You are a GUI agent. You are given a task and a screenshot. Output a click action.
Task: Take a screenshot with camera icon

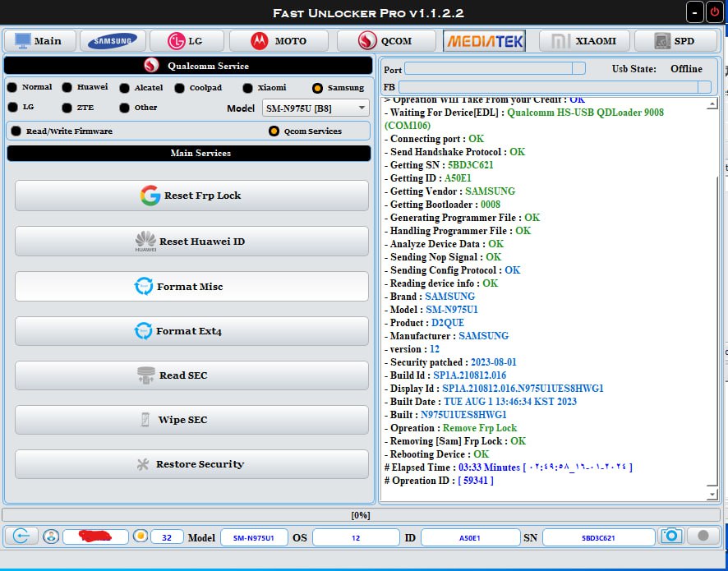point(671,536)
